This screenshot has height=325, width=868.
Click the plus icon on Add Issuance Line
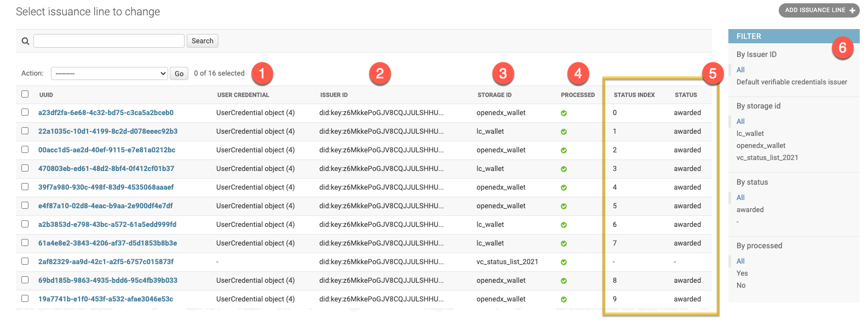(852, 10)
